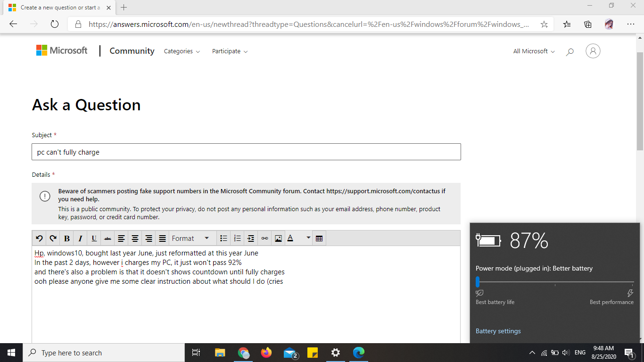Expand the Categories menu

click(182, 51)
